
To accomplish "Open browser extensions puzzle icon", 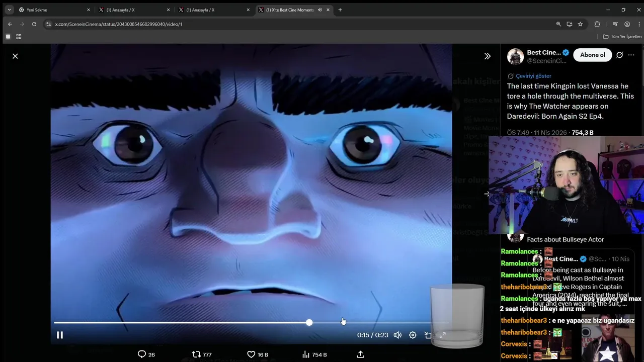I will pos(597,24).
